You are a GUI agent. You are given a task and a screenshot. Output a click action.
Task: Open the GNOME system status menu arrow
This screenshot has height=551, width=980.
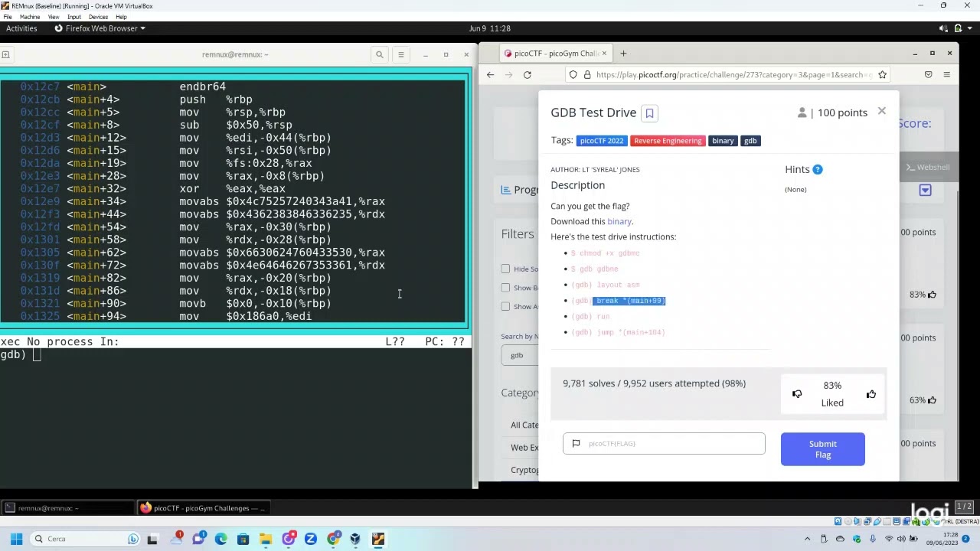point(971,28)
